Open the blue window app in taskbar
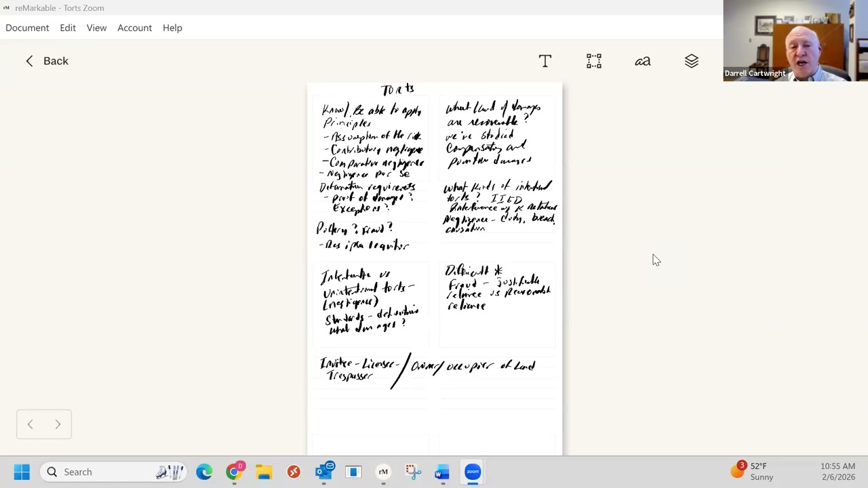The image size is (868, 488). pos(353,472)
